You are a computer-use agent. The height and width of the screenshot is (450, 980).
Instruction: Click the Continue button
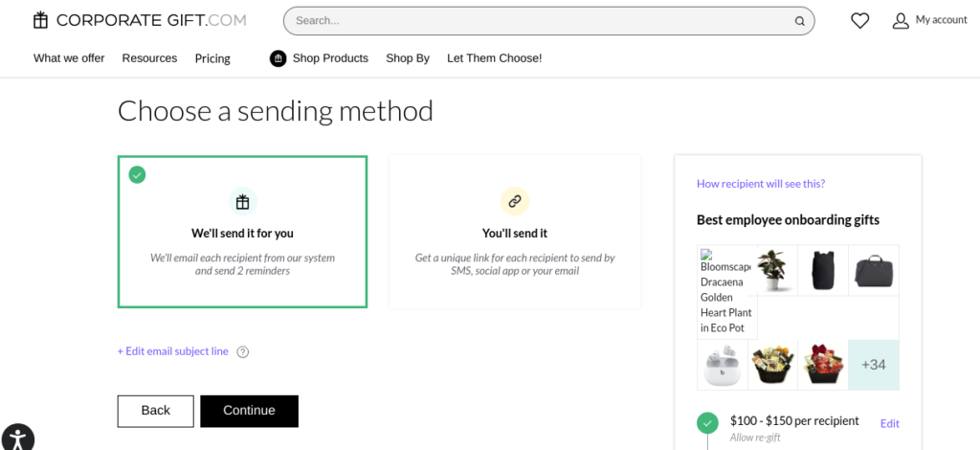[250, 411]
